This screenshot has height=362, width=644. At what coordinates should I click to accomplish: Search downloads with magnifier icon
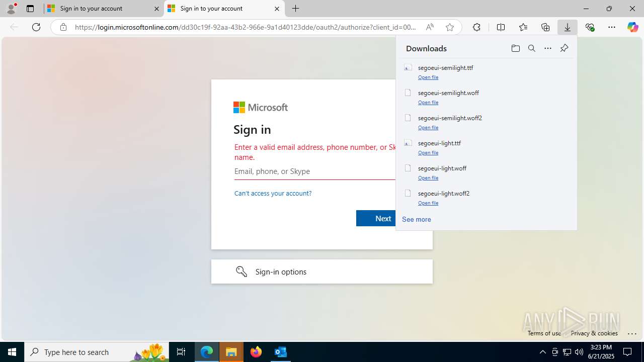coord(532,48)
